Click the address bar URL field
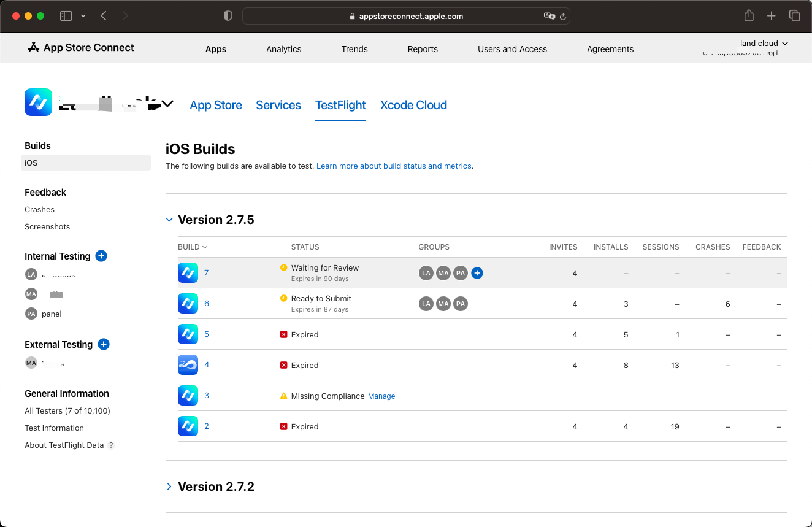The height and width of the screenshot is (527, 812). 406,16
